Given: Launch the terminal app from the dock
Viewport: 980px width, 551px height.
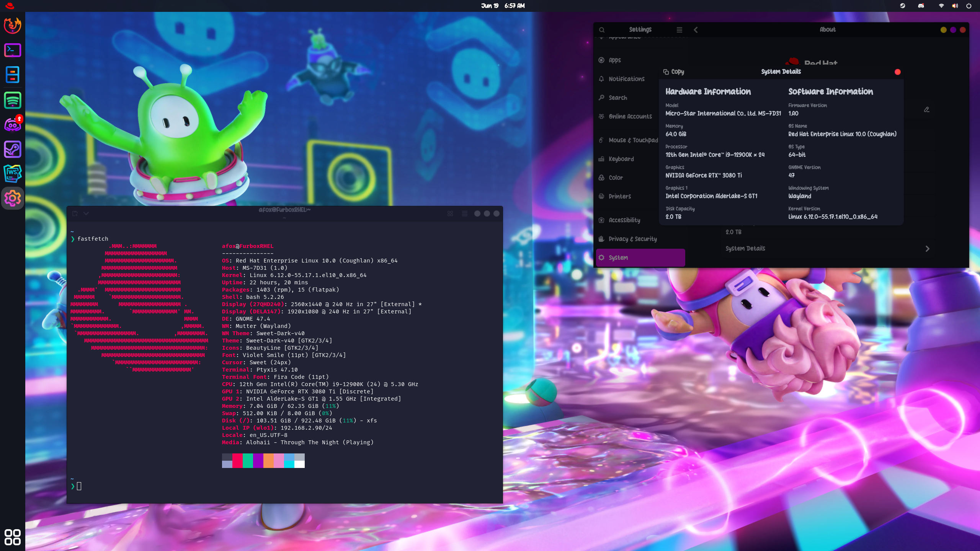Looking at the screenshot, I should pyautogui.click(x=13, y=50).
